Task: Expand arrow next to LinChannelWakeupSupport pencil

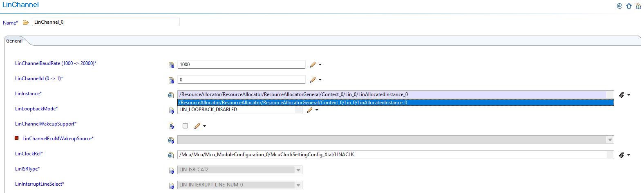Action: point(205,126)
